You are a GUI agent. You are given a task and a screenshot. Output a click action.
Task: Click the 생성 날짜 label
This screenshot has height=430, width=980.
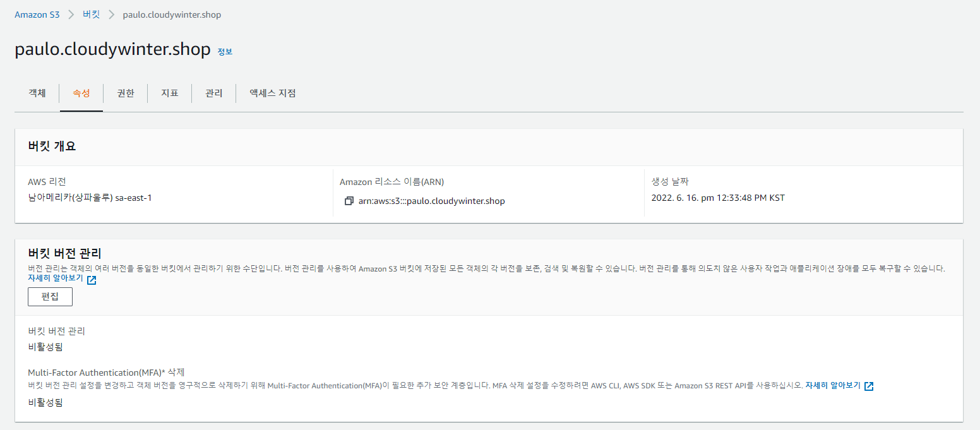tap(669, 182)
